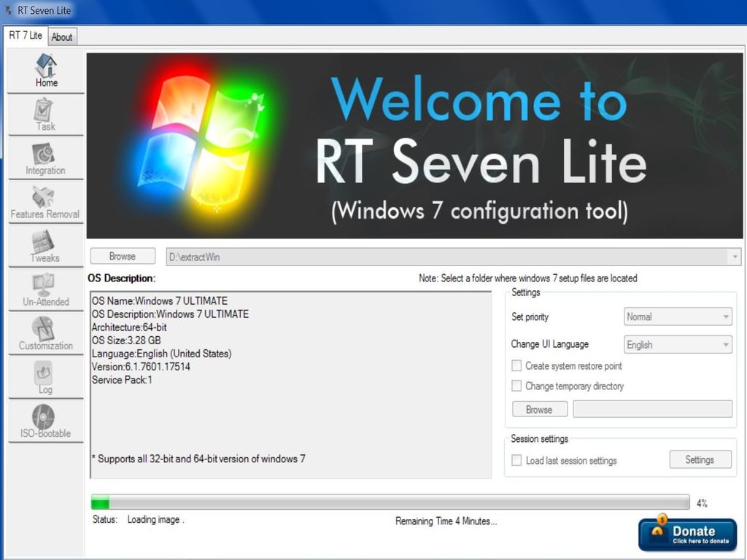Click the 'Change UI Language' label
Image resolution: width=747 pixels, height=560 pixels.
550,344
